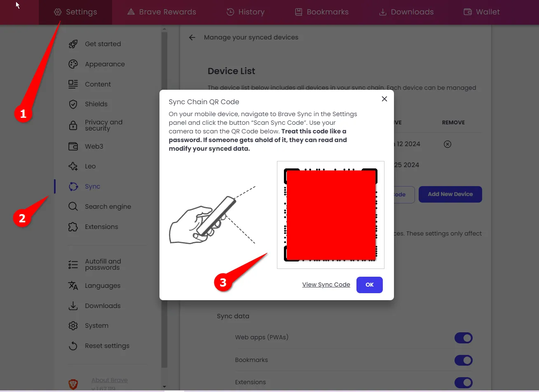This screenshot has width=539, height=392.
Task: Open the About Brave link
Action: [x=109, y=380]
